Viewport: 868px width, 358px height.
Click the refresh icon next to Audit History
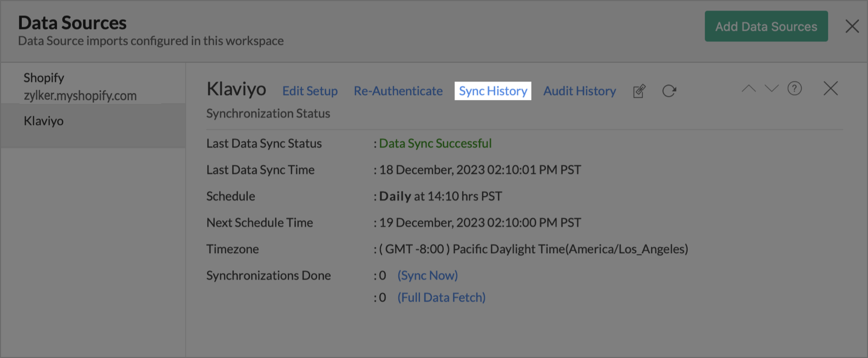click(x=669, y=91)
